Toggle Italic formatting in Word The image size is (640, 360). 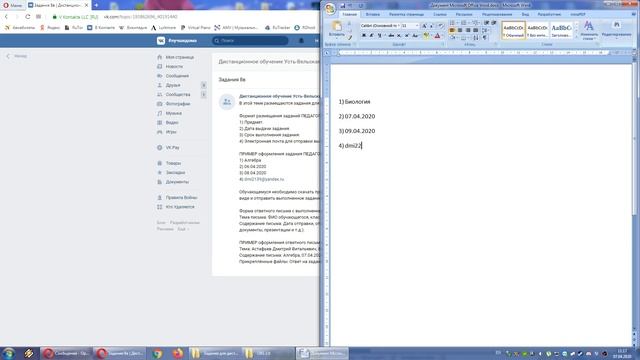pos(371,36)
